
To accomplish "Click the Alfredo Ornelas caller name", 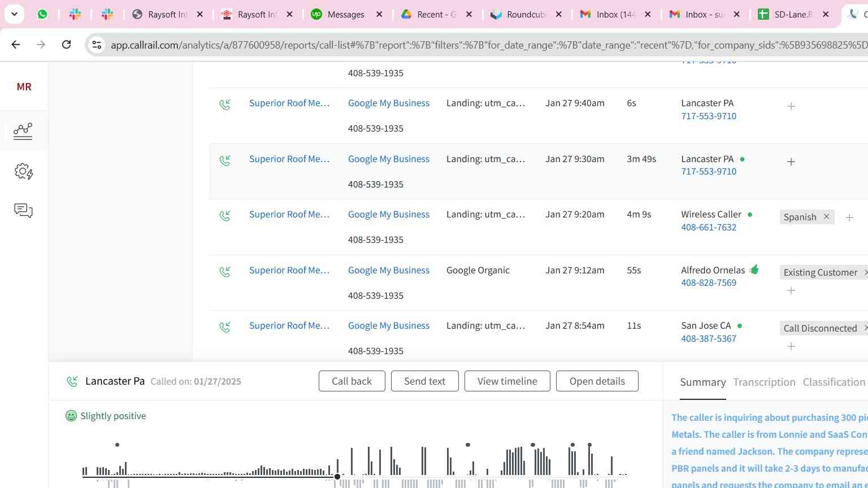I will [x=713, y=270].
